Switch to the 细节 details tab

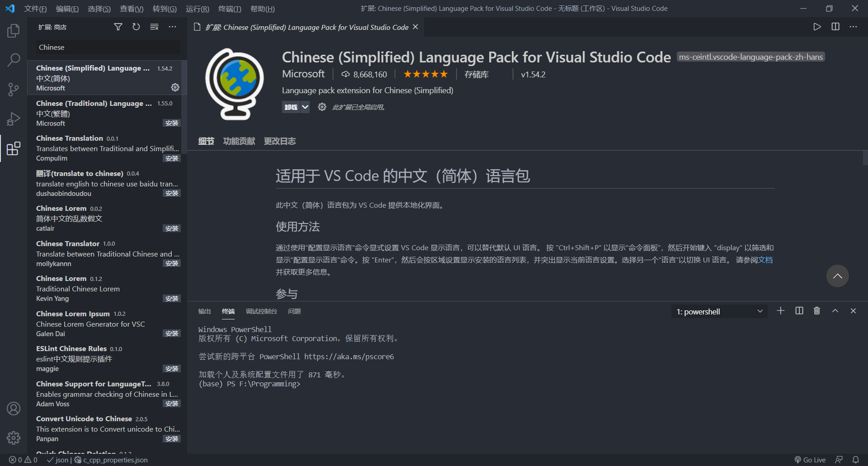point(206,141)
